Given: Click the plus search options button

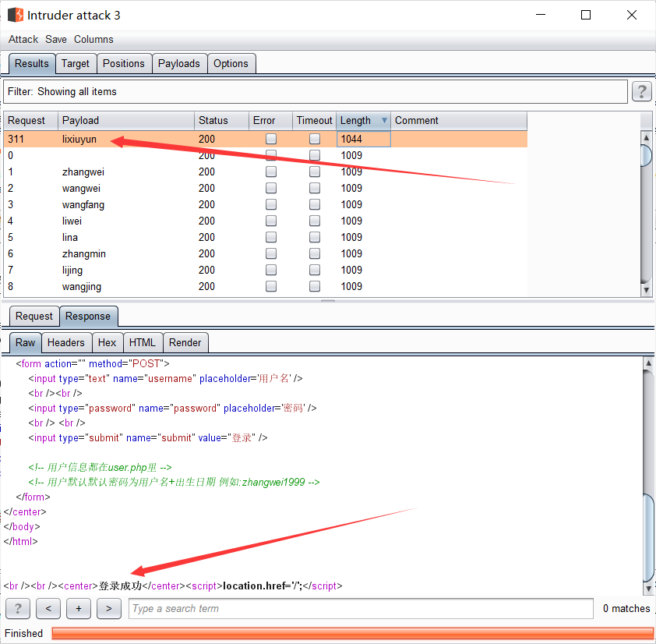Looking at the screenshot, I should [79, 608].
